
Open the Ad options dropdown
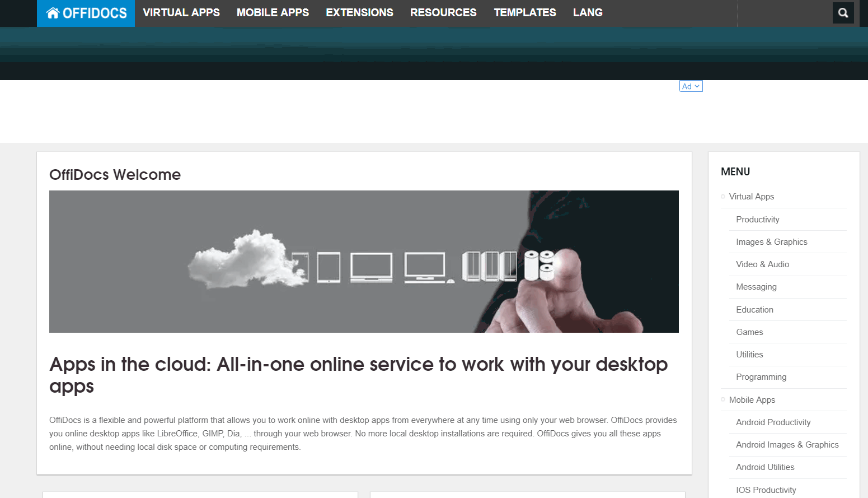tap(691, 86)
